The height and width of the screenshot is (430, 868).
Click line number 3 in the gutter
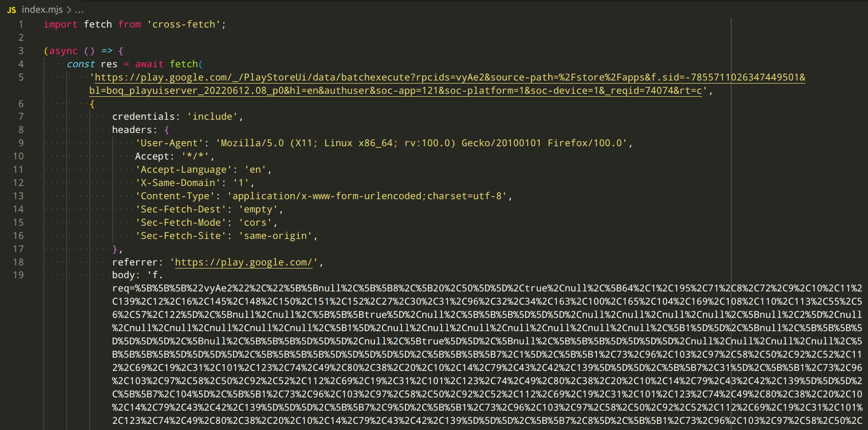[21, 51]
